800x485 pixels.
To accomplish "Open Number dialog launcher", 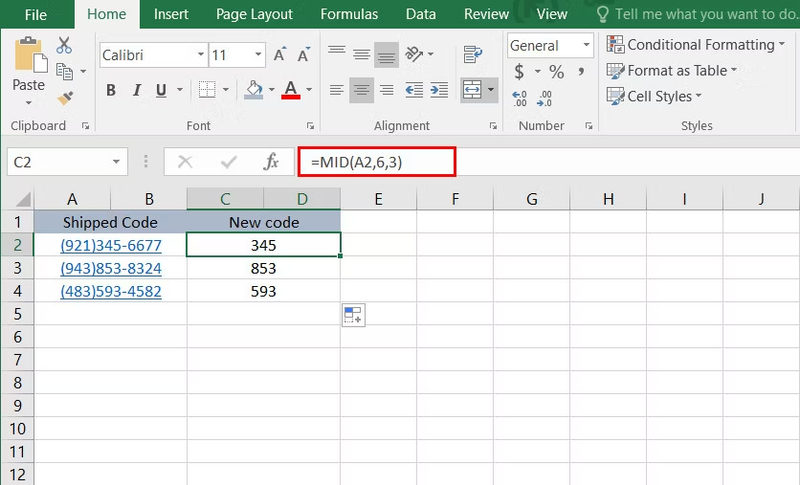I will (589, 125).
